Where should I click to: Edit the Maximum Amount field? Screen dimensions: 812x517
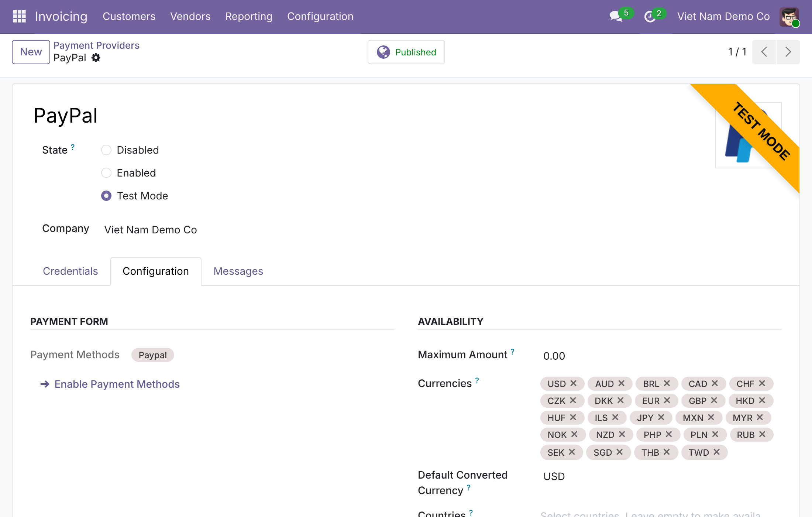[x=661, y=356]
